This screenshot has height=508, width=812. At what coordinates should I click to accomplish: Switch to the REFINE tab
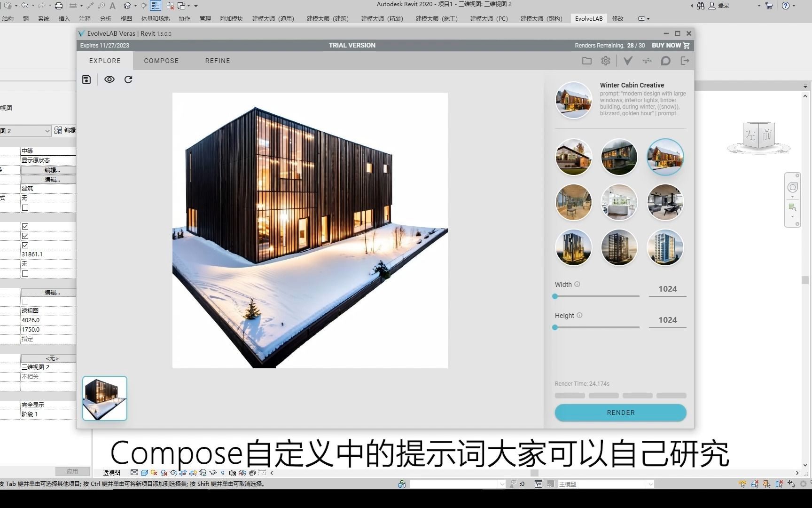pos(217,61)
